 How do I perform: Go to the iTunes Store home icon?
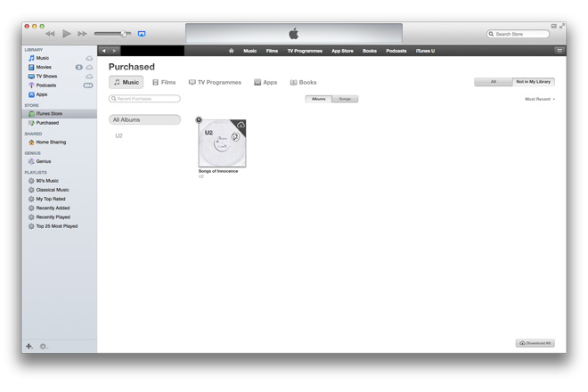tap(231, 51)
